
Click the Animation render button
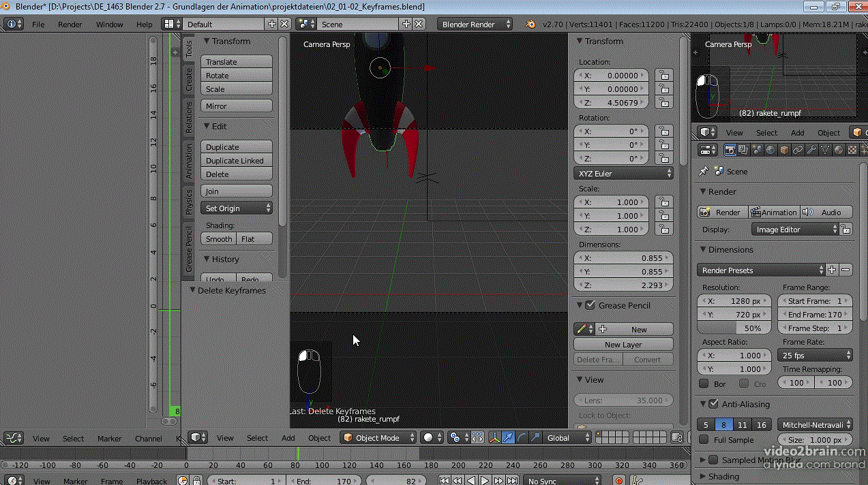[x=773, y=212]
